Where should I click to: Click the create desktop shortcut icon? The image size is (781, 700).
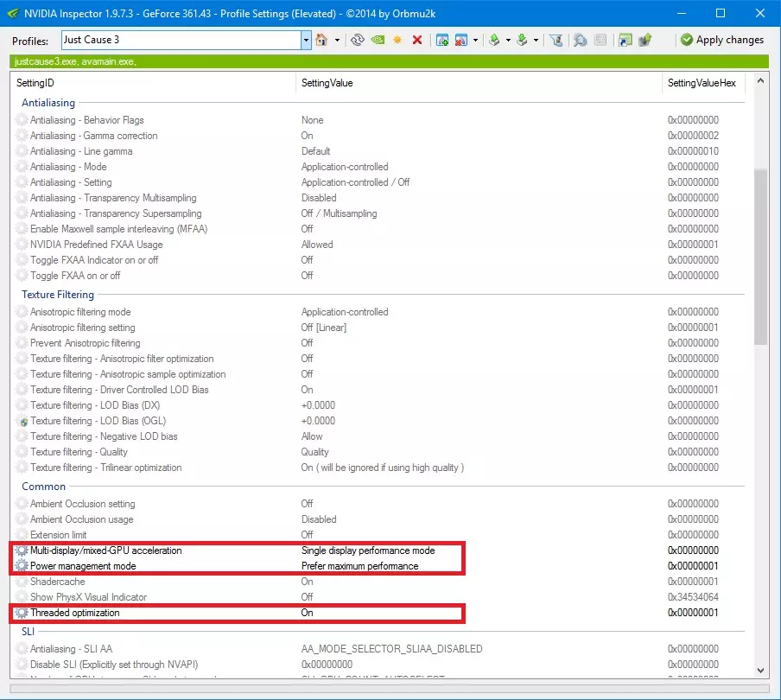(625, 40)
